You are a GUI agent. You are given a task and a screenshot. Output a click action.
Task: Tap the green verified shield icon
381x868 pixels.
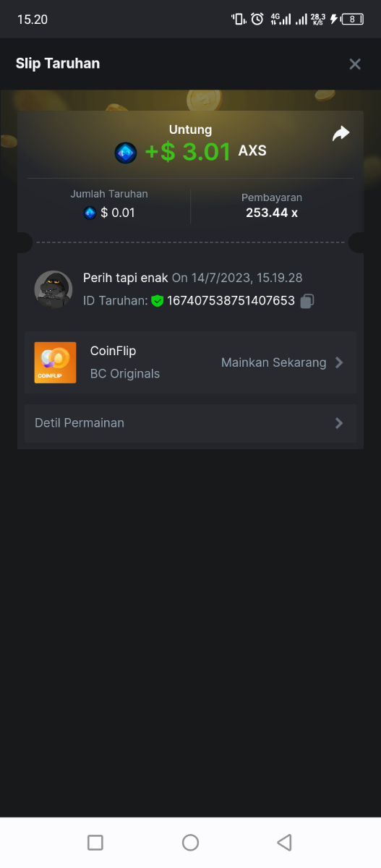[157, 301]
